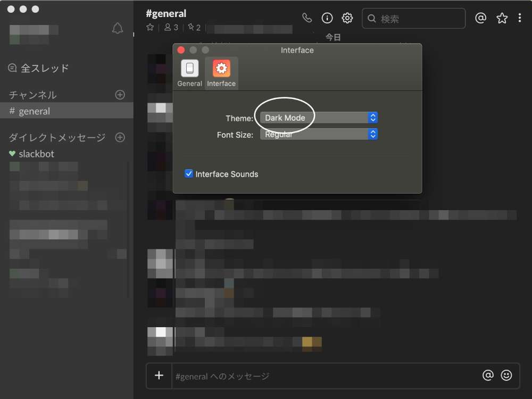
Task: Add a new channel with plus icon
Action: point(120,95)
